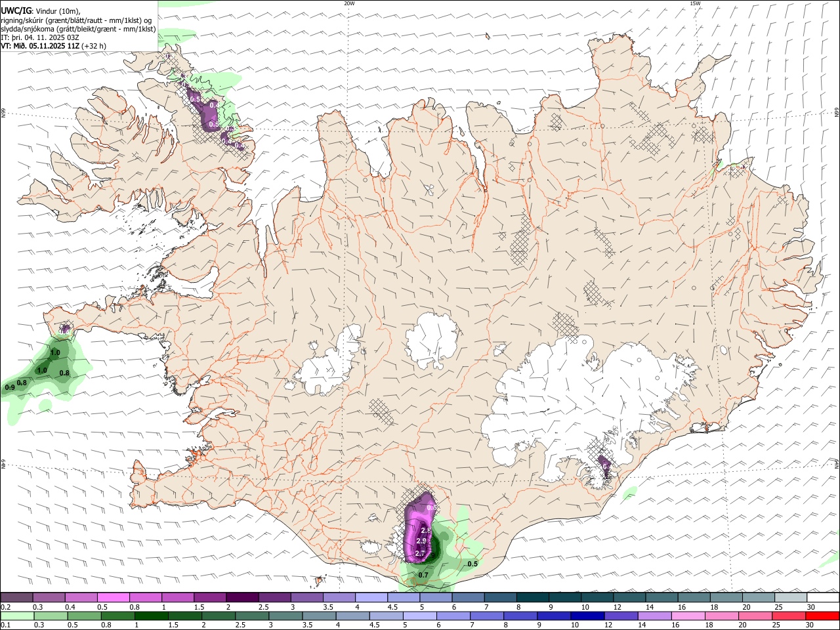
Task: Select the light green 0.3 rain-scale swatch
Action: [51, 616]
